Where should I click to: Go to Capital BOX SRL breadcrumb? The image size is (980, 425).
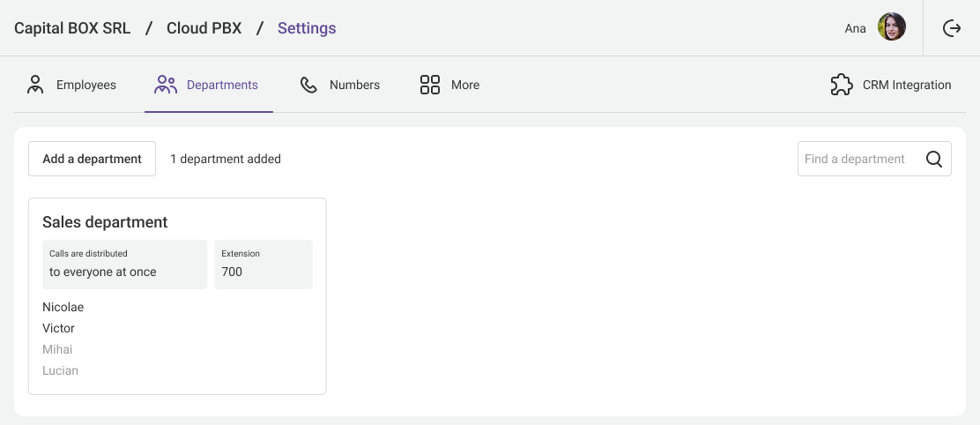tap(72, 28)
